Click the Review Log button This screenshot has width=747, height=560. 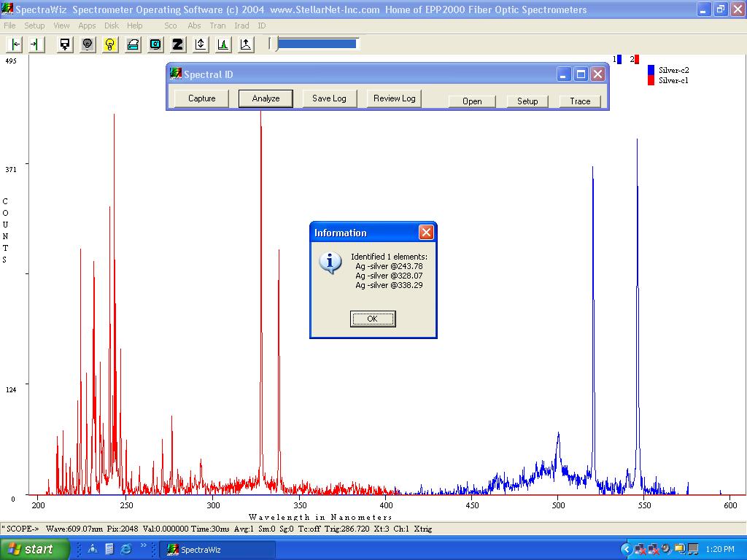point(395,98)
